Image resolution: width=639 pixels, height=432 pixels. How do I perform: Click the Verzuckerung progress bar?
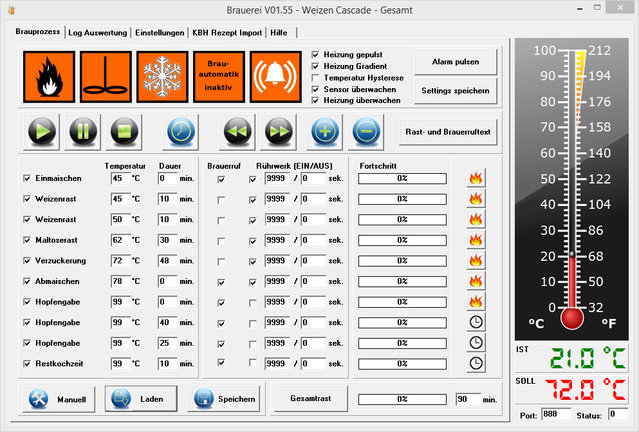402,261
